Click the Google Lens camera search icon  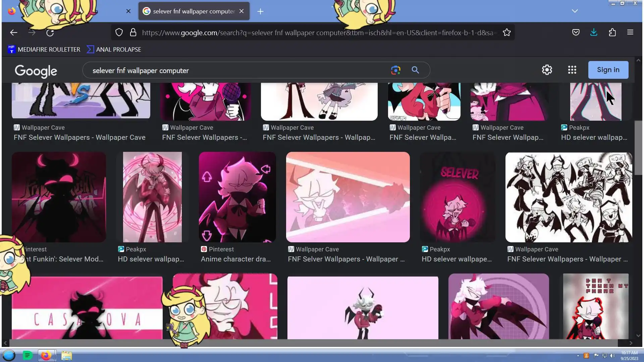395,70
